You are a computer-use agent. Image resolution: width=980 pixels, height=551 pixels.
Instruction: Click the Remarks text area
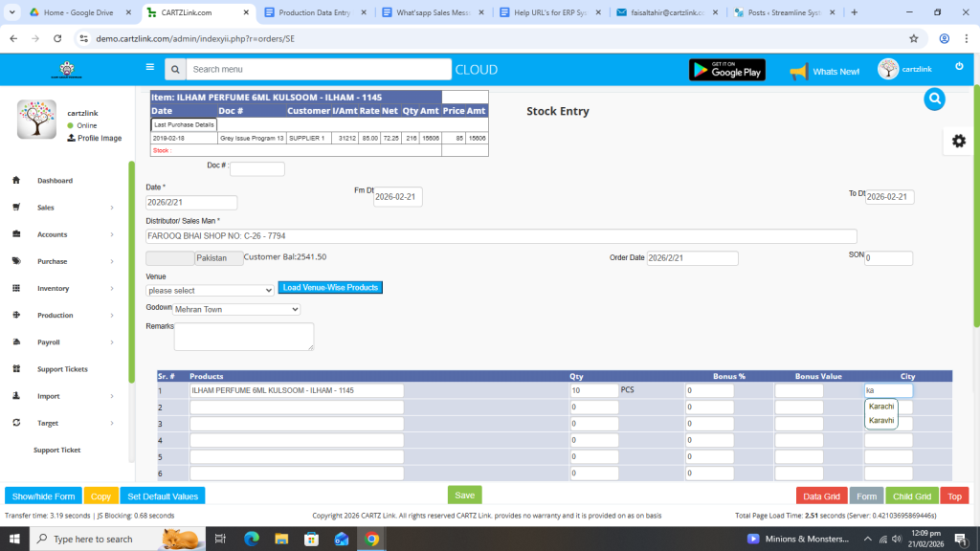point(243,336)
